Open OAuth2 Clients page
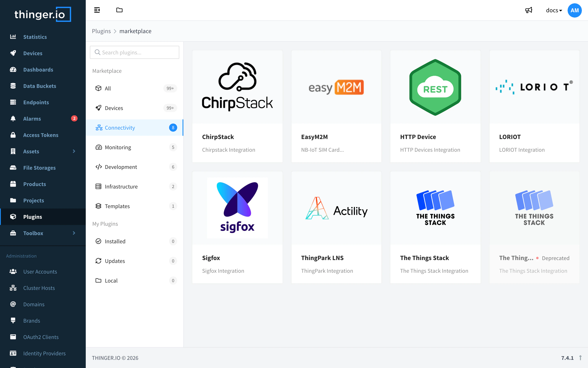 pos(43,337)
